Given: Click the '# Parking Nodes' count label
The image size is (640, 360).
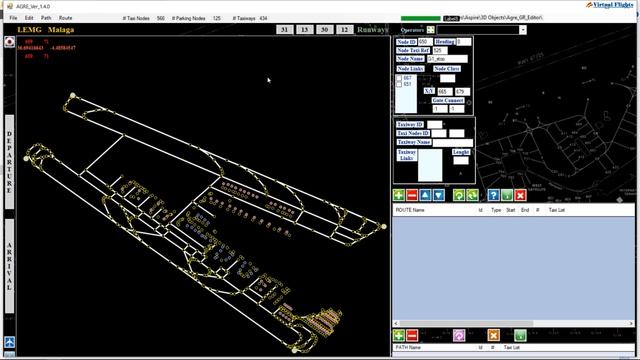Looking at the screenshot, I should pyautogui.click(x=189, y=18).
